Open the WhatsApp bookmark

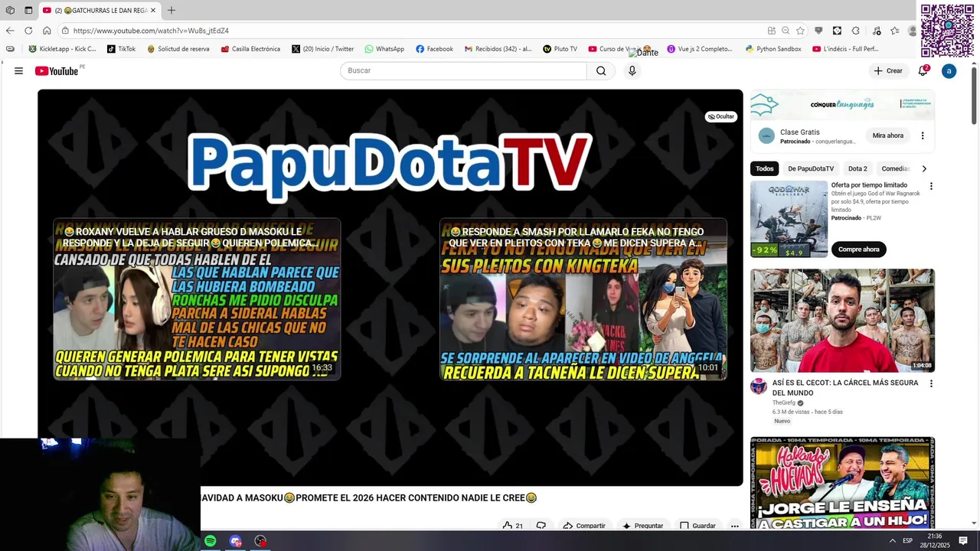click(x=384, y=49)
